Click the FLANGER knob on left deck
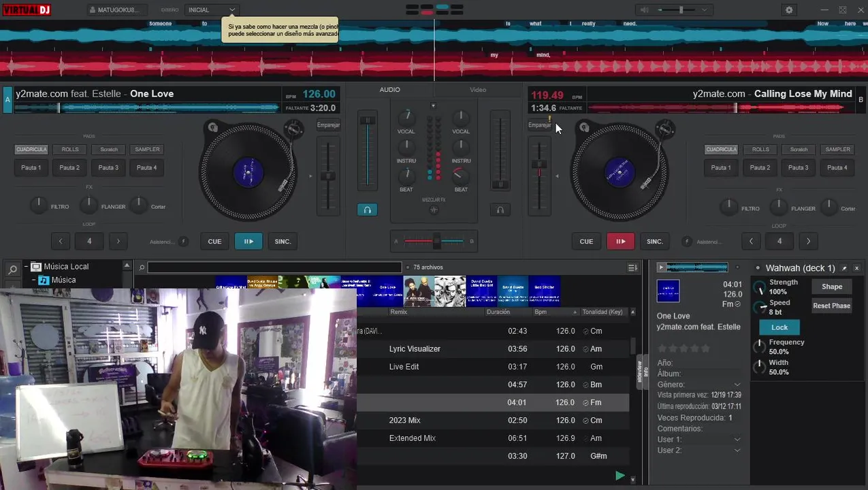This screenshot has width=868, height=490. coord(89,204)
